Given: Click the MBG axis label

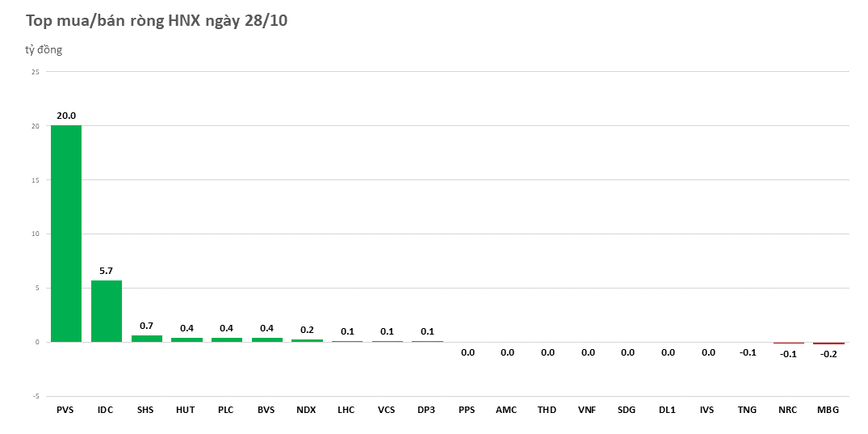Looking at the screenshot, I should 828,410.
